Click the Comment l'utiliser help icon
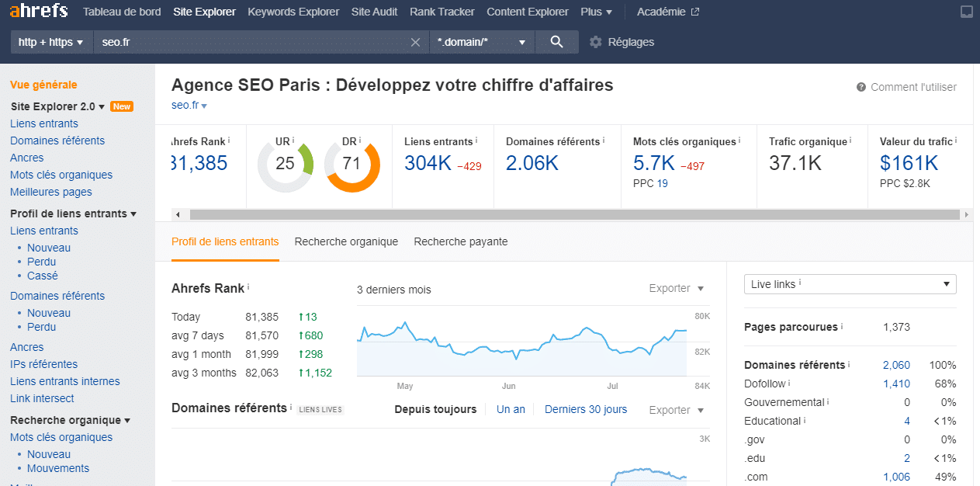This screenshot has height=486, width=980. (x=861, y=87)
